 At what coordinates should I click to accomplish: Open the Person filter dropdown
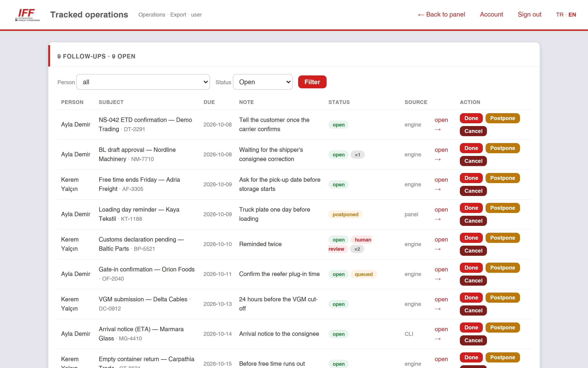tap(143, 82)
